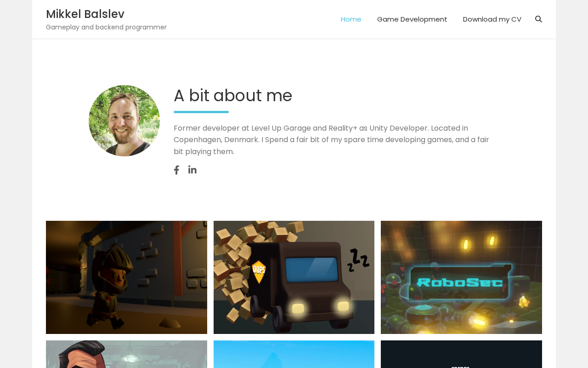Open the LinkedIn profile icon
This screenshot has height=368, width=588.
coord(192,170)
